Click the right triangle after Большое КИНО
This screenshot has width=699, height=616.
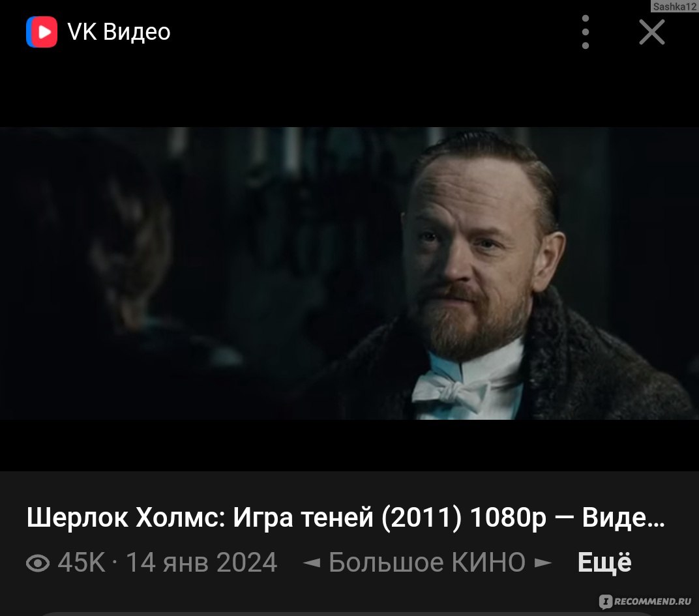tap(543, 563)
